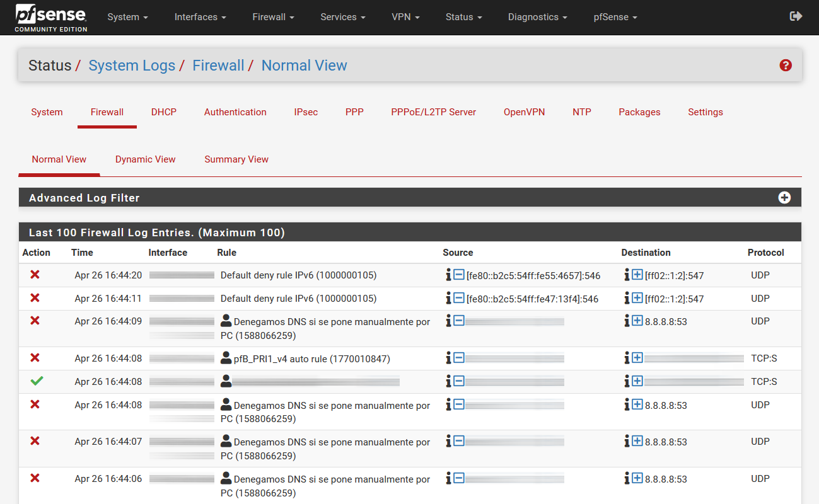The height and width of the screenshot is (504, 819).
Task: Switch to the OpenVPN log tab
Action: tap(524, 112)
